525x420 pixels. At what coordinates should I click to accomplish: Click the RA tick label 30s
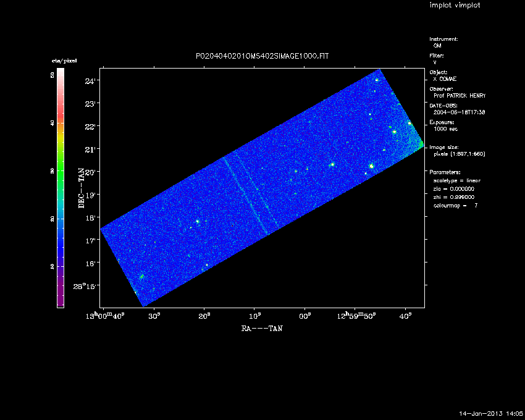pos(154,316)
